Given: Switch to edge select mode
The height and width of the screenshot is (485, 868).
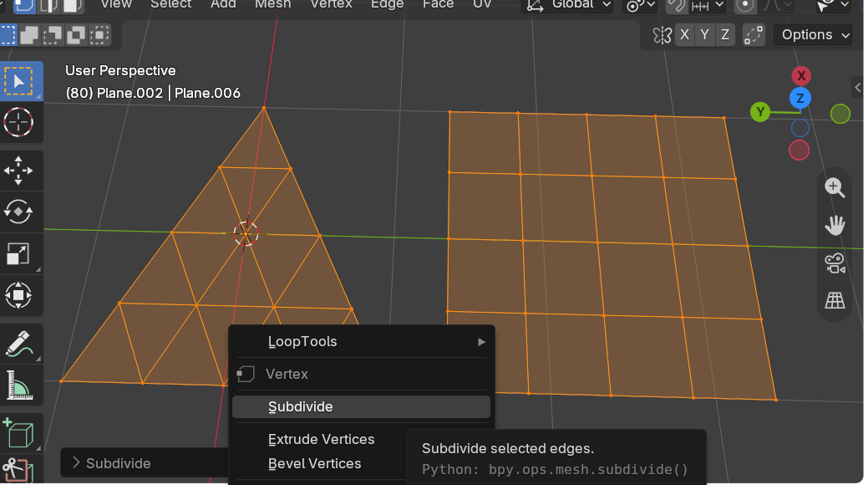Looking at the screenshot, I should coord(48,6).
